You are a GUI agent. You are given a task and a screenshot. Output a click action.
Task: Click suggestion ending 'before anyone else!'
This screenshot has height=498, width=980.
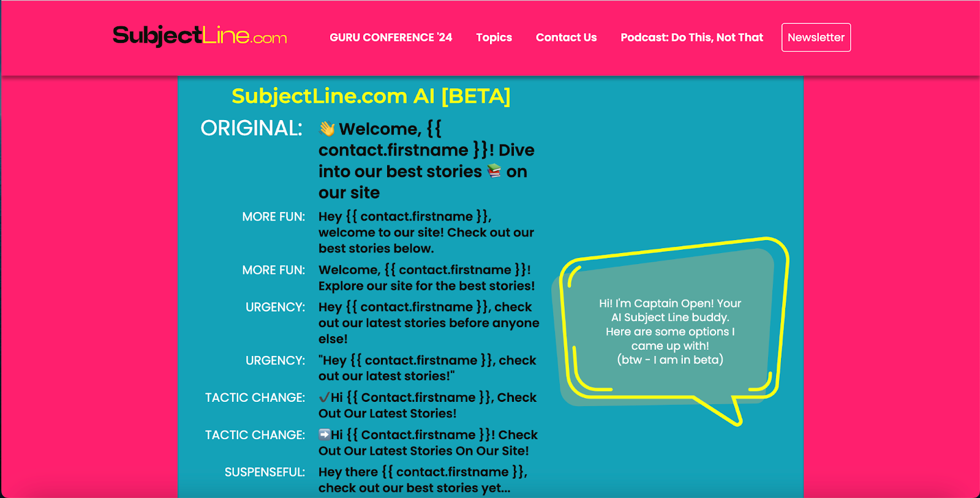point(429,323)
